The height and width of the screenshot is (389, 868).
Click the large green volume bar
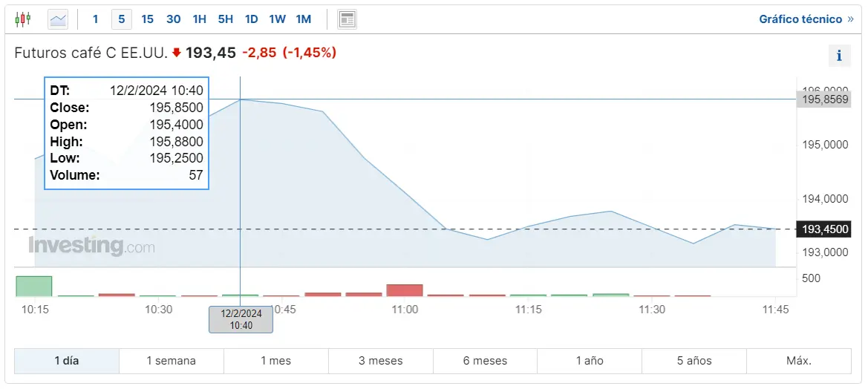34,287
